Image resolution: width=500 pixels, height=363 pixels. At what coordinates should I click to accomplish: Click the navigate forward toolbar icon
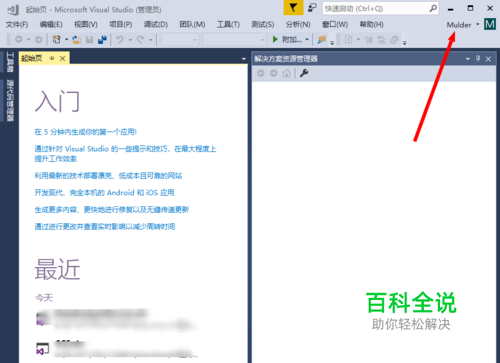pyautogui.click(x=38, y=40)
